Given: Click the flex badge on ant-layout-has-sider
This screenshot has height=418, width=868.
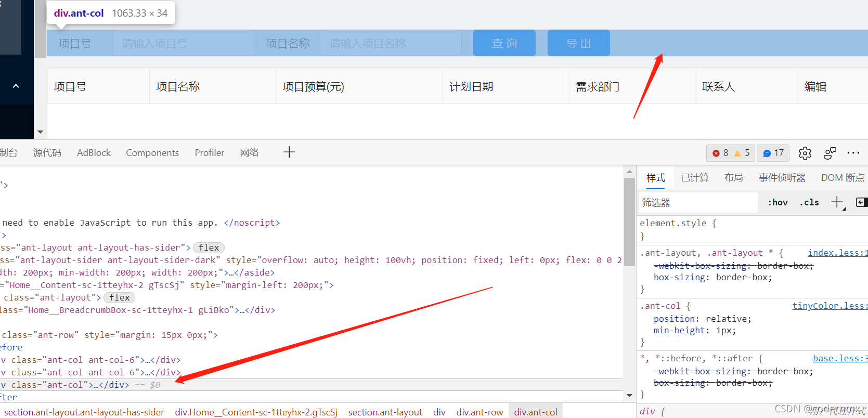Looking at the screenshot, I should point(209,247).
